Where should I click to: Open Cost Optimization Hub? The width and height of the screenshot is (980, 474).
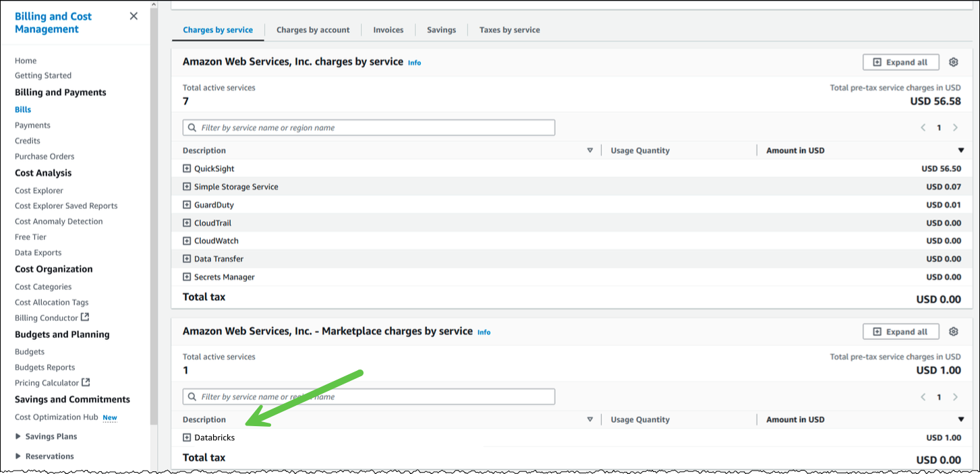tap(57, 417)
